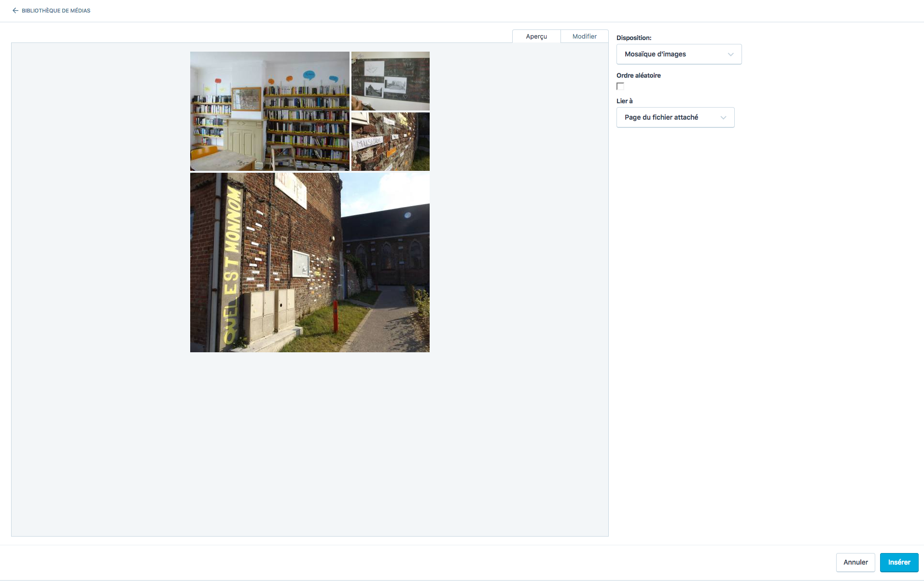Select the chalkboard photo thumbnail
This screenshot has width=924, height=581.
point(390,81)
